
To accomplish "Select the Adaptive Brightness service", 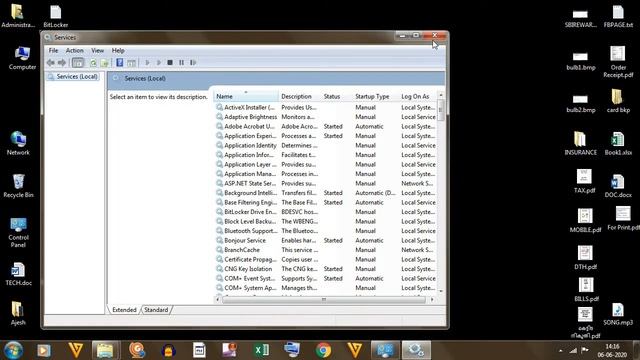I will pyautogui.click(x=325, y=117).
